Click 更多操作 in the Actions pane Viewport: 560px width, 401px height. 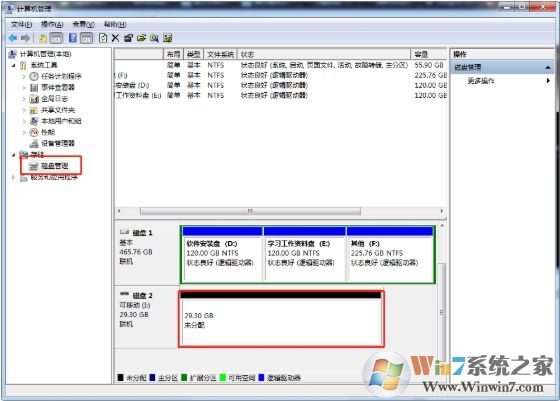481,81
